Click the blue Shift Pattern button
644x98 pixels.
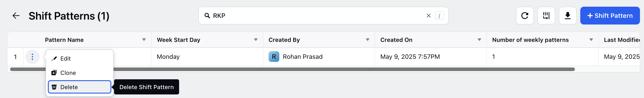pyautogui.click(x=610, y=16)
